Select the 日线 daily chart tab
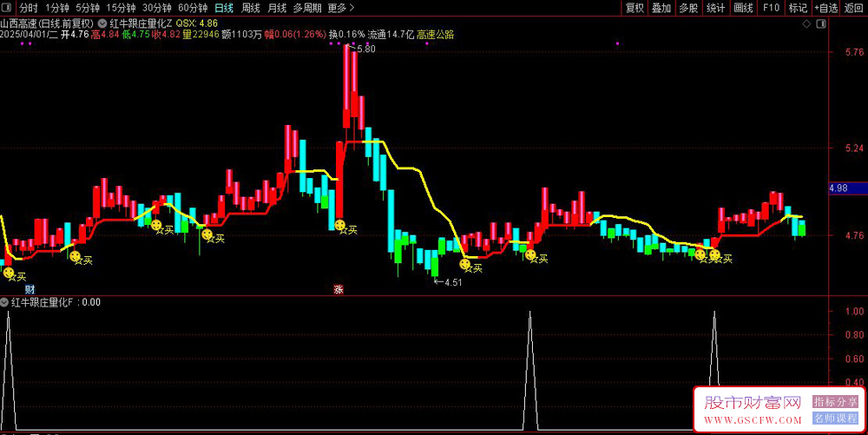868x435 pixels. pos(224,8)
